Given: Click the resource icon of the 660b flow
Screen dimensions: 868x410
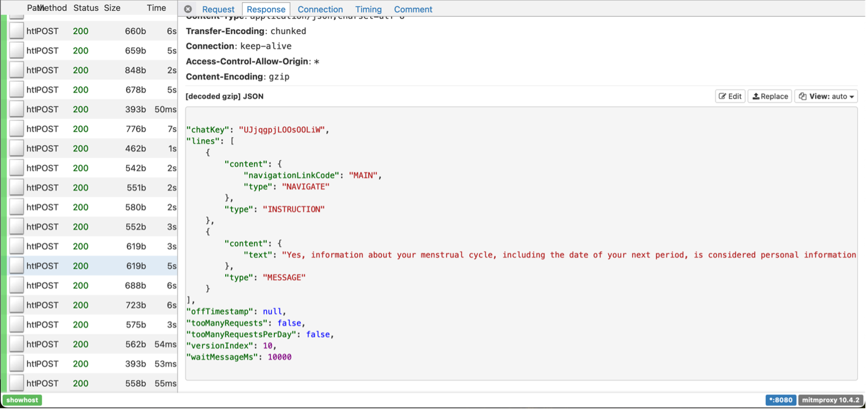Looking at the screenshot, I should pyautogui.click(x=17, y=31).
